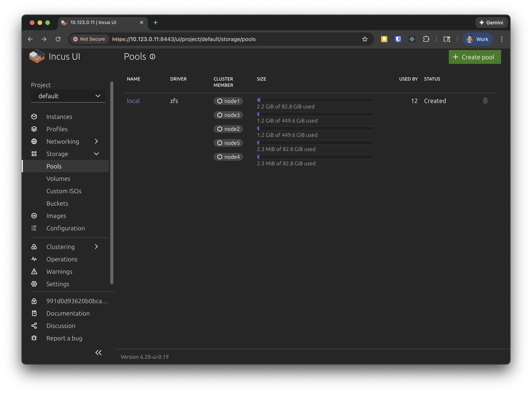Image resolution: width=532 pixels, height=393 pixels.
Task: Delete the local pool with trash icon
Action: coord(485,101)
